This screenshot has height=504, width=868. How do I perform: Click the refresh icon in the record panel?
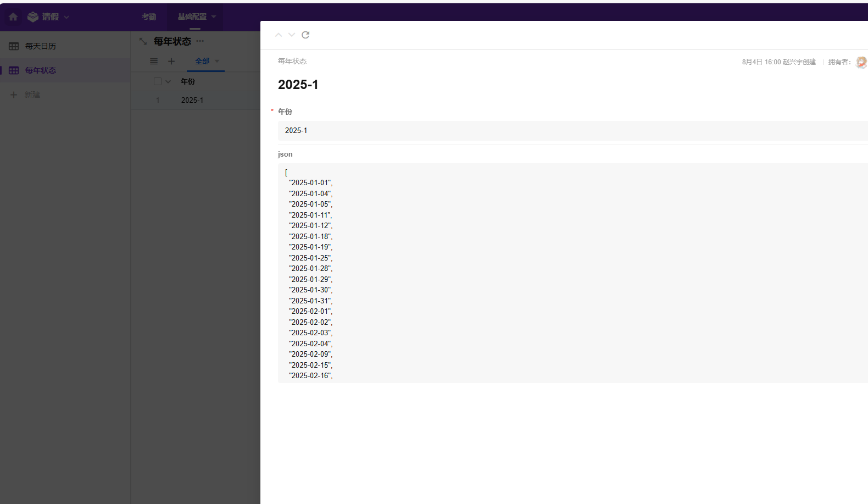pyautogui.click(x=305, y=35)
